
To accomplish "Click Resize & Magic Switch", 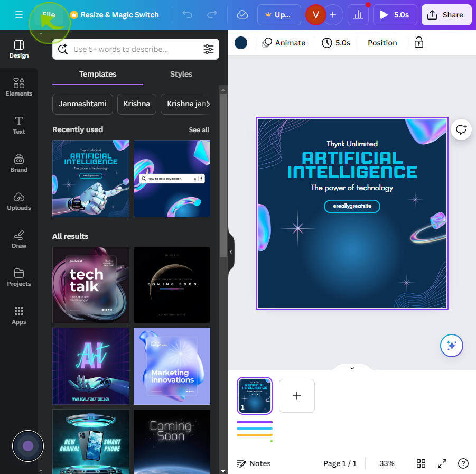I will [x=115, y=15].
